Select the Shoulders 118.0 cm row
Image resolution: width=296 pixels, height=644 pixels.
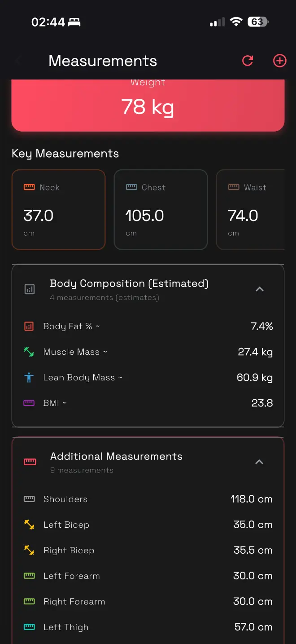(148, 499)
